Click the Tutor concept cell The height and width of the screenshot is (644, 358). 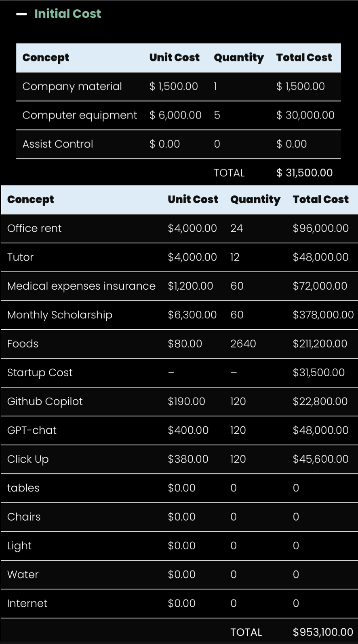[20, 257]
